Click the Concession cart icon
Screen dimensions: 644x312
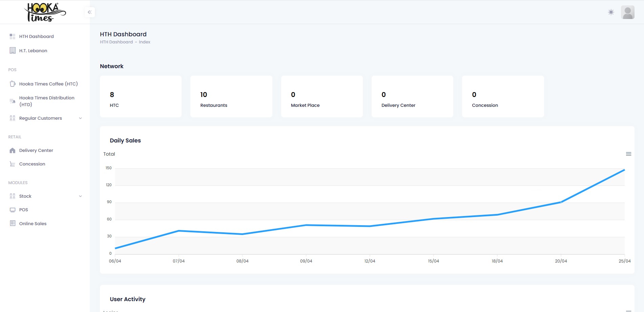pos(13,164)
